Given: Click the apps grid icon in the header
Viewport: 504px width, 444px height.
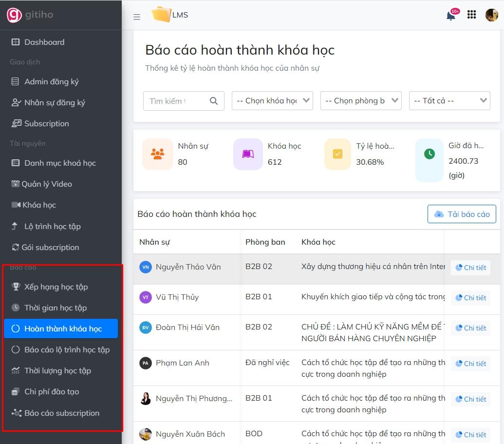Looking at the screenshot, I should (471, 15).
